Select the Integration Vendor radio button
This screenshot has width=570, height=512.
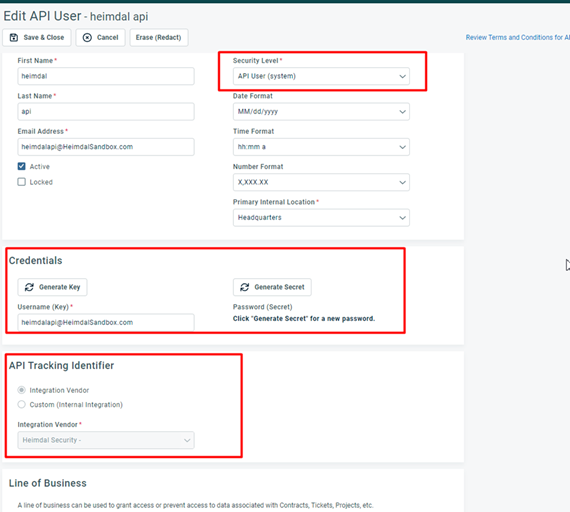pos(21,390)
